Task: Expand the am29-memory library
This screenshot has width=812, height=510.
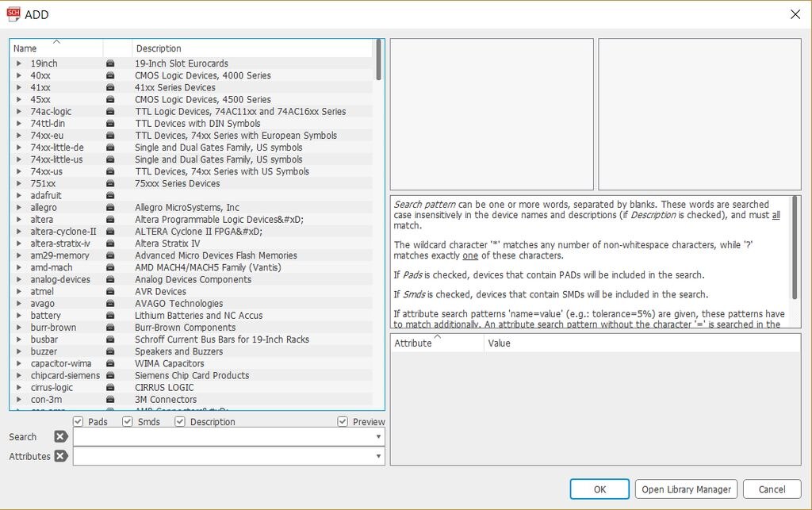Action: (x=19, y=255)
